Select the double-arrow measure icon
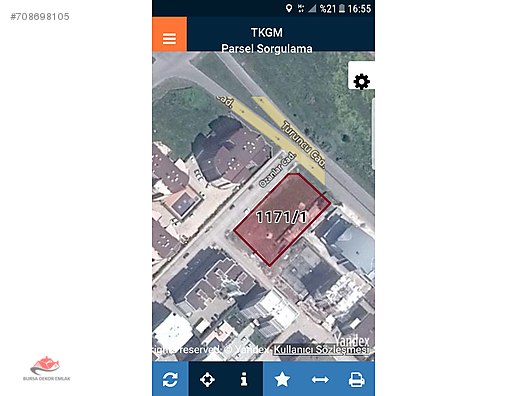Viewport: 528px width, 396px height. [x=320, y=380]
